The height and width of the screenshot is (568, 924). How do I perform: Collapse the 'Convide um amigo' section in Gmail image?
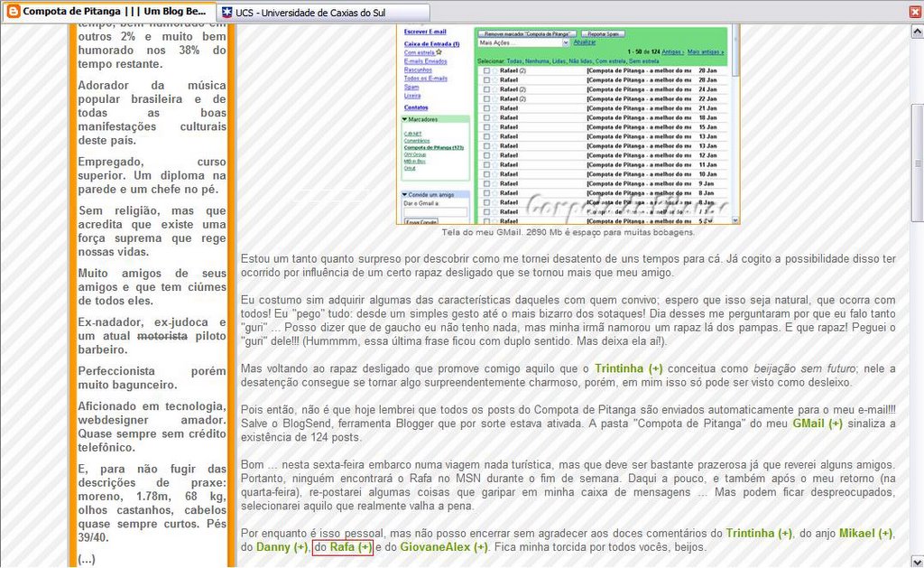tap(405, 195)
